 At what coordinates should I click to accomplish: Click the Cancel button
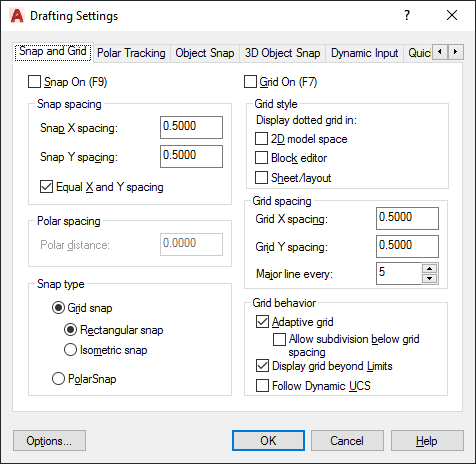(x=347, y=441)
